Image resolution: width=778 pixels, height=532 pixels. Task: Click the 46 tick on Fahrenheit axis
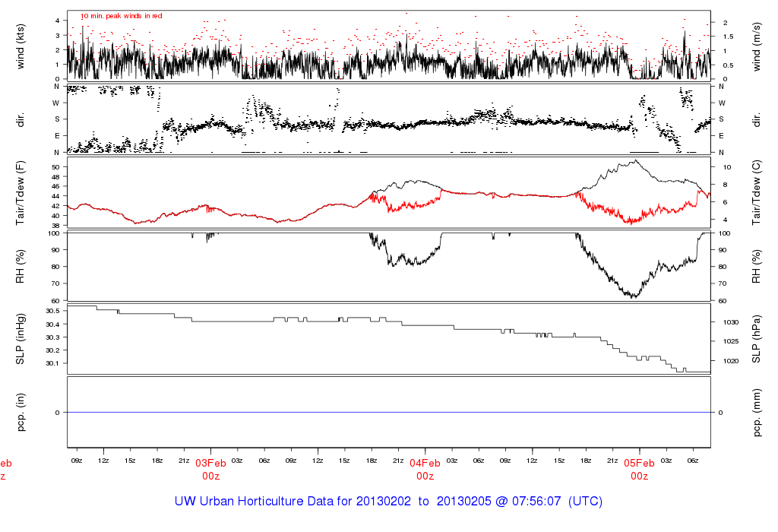(55, 187)
